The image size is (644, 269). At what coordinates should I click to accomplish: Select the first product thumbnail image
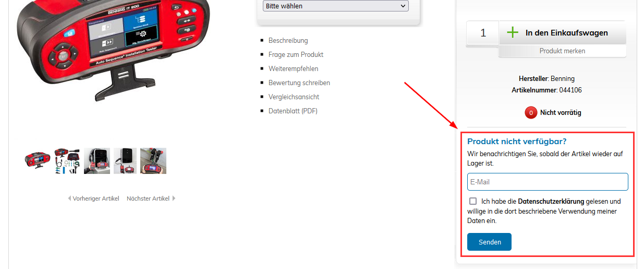click(x=38, y=161)
